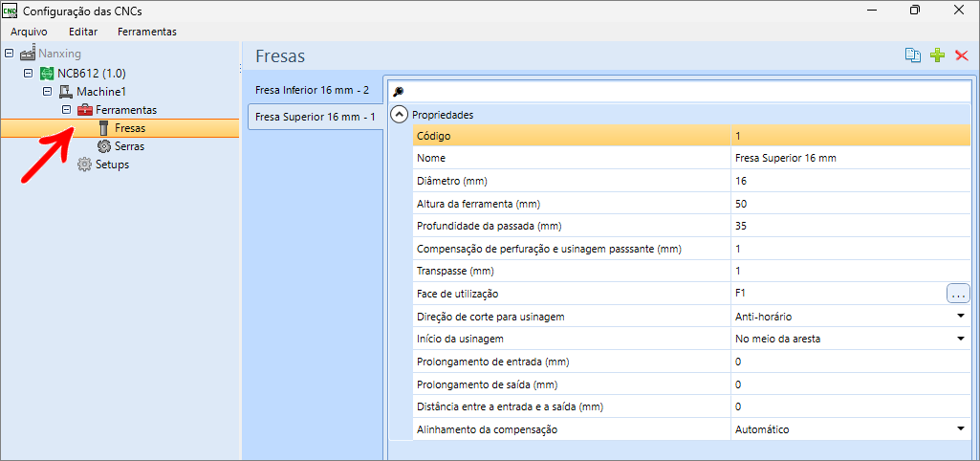
Task: Open the Ferramentas menu
Action: 146,32
